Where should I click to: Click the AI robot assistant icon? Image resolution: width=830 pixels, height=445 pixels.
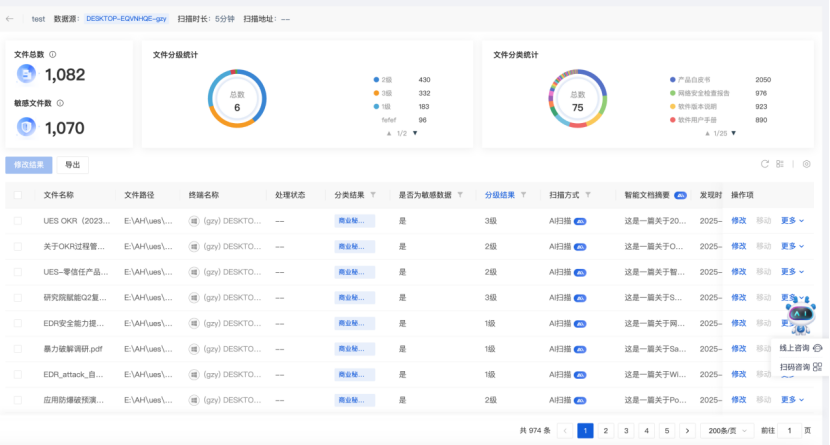(x=800, y=315)
